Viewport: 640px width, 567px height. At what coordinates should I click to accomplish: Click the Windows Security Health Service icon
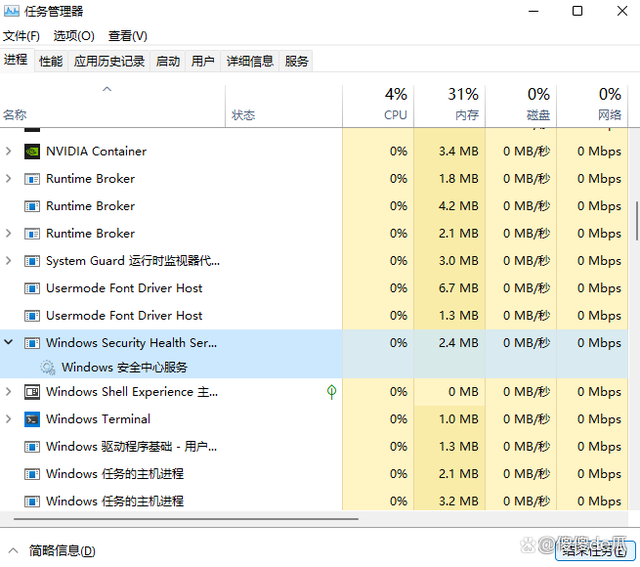(x=32, y=343)
